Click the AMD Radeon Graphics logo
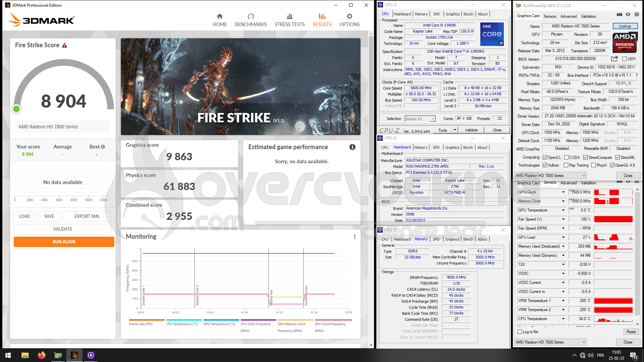The width and height of the screenshot is (644, 362). click(x=625, y=43)
